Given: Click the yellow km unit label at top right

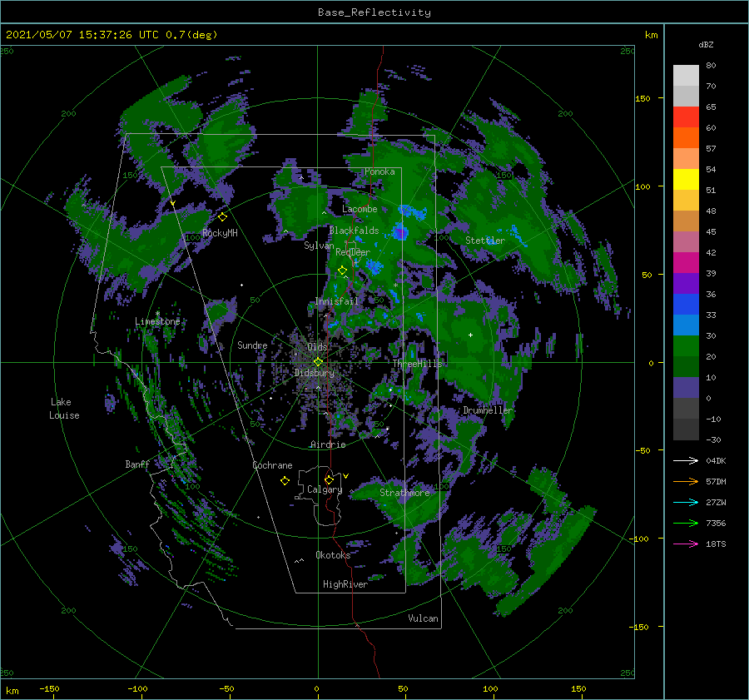Looking at the screenshot, I should 651,35.
